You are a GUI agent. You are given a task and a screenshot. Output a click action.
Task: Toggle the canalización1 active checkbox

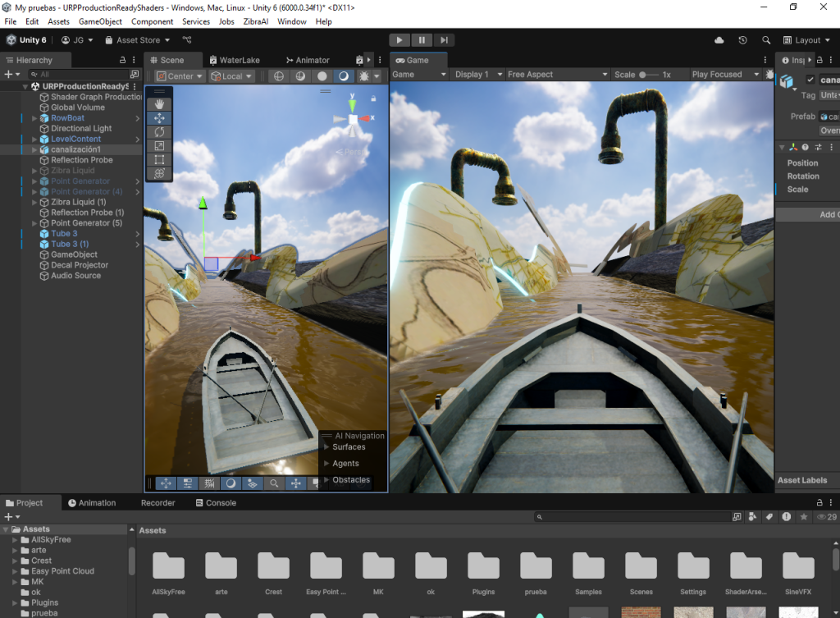tap(810, 80)
